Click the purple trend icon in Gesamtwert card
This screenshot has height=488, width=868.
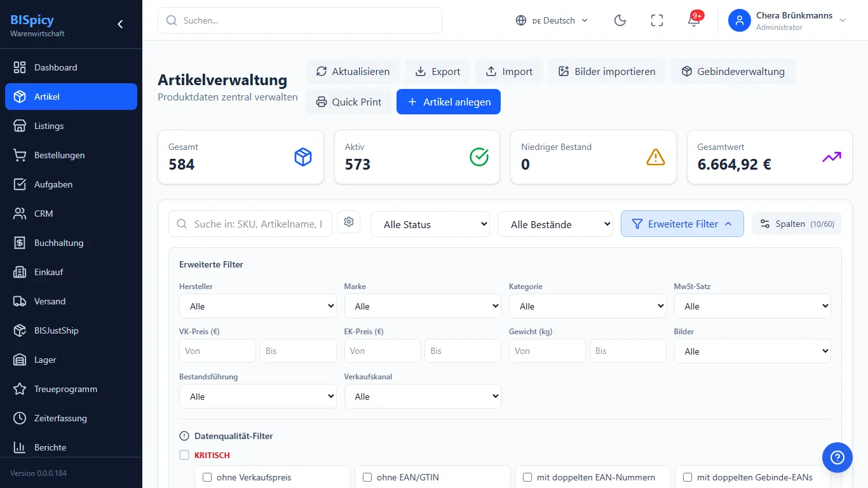(832, 157)
